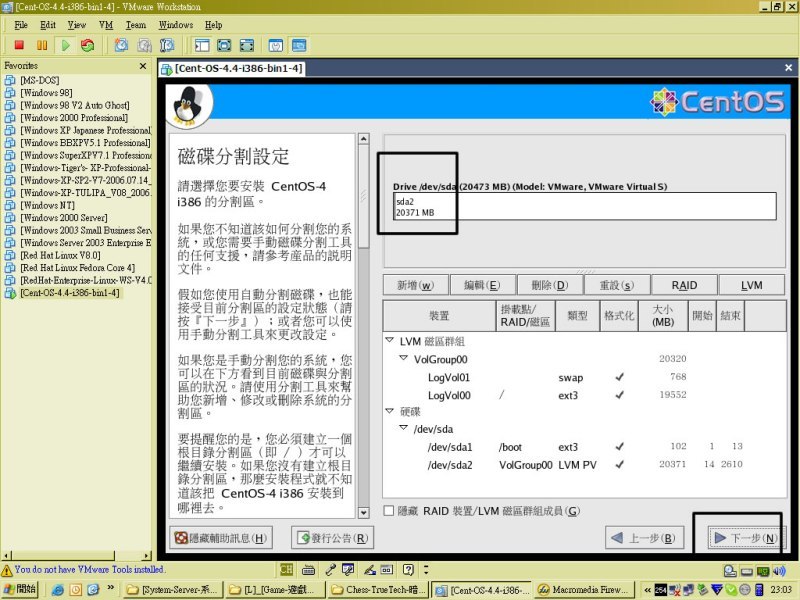This screenshot has height=600, width=800.
Task: Open the Team menu
Action: coord(136,25)
